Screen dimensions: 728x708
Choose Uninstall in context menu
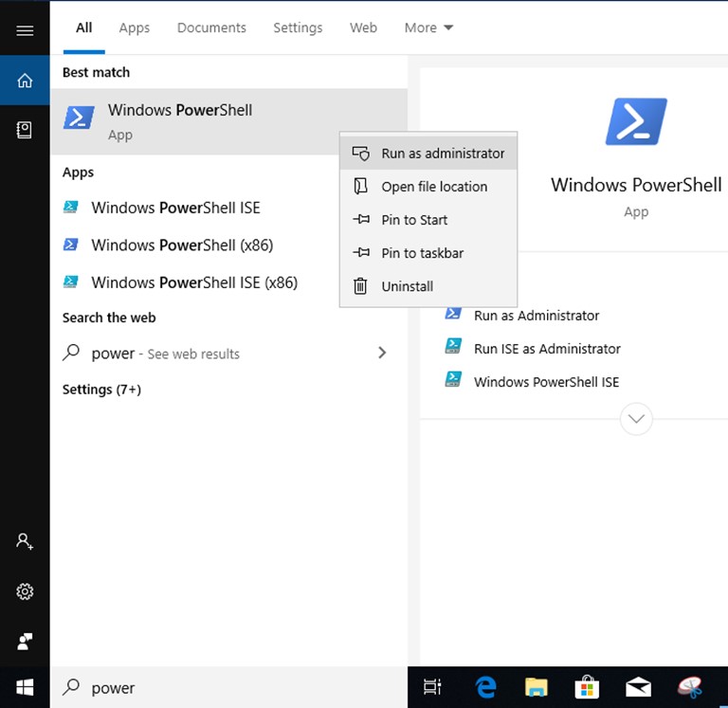(428, 286)
